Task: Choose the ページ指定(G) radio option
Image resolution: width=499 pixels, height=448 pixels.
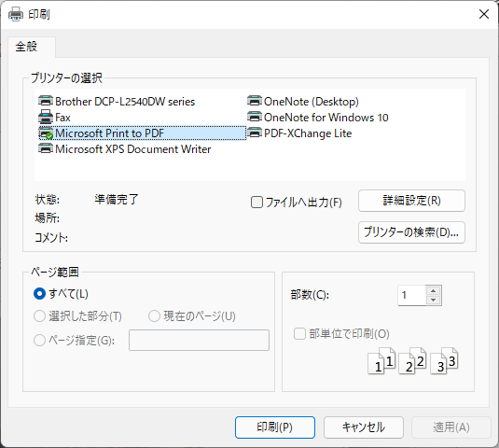Action: pos(39,340)
